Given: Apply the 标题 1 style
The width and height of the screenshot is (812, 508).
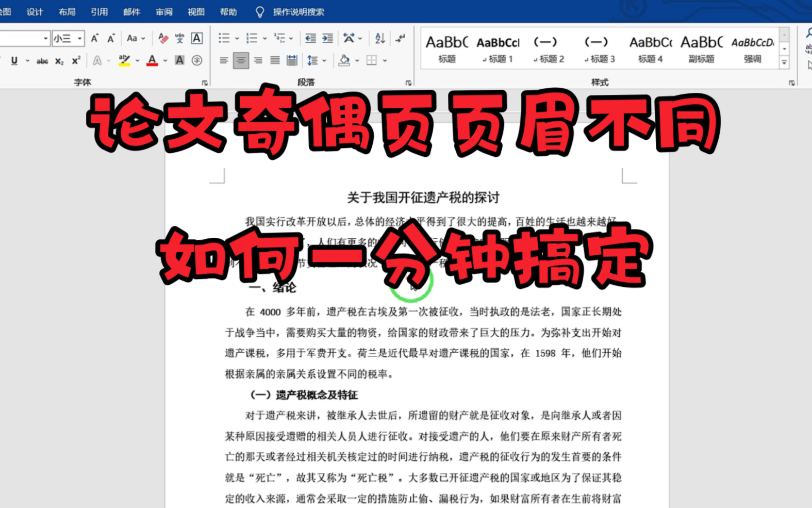Looking at the screenshot, I should (x=498, y=49).
